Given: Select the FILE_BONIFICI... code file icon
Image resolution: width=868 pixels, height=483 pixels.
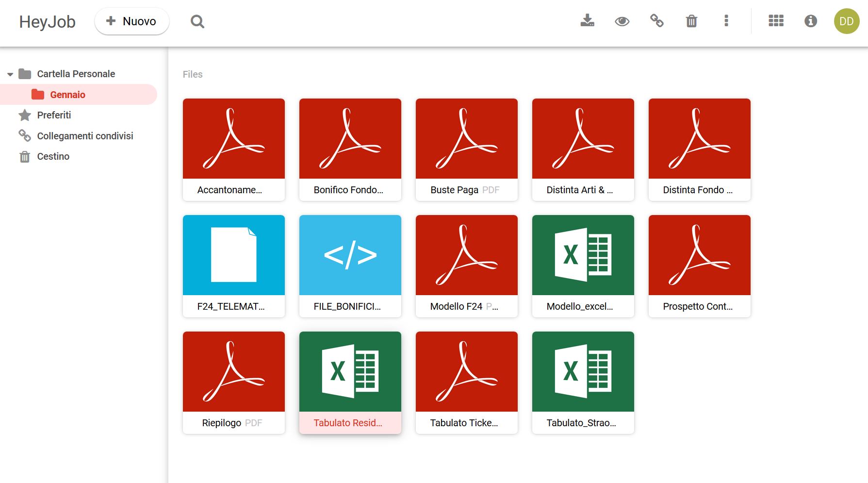Looking at the screenshot, I should tap(350, 255).
